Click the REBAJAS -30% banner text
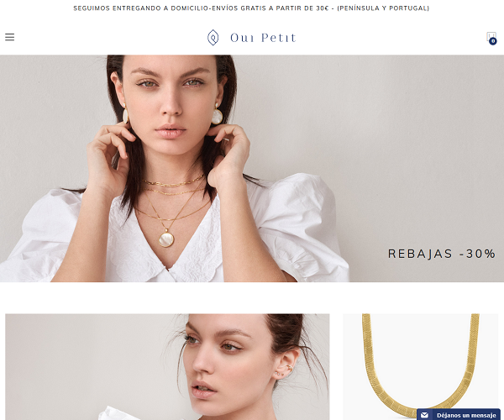This screenshot has height=420, width=504. tap(442, 254)
